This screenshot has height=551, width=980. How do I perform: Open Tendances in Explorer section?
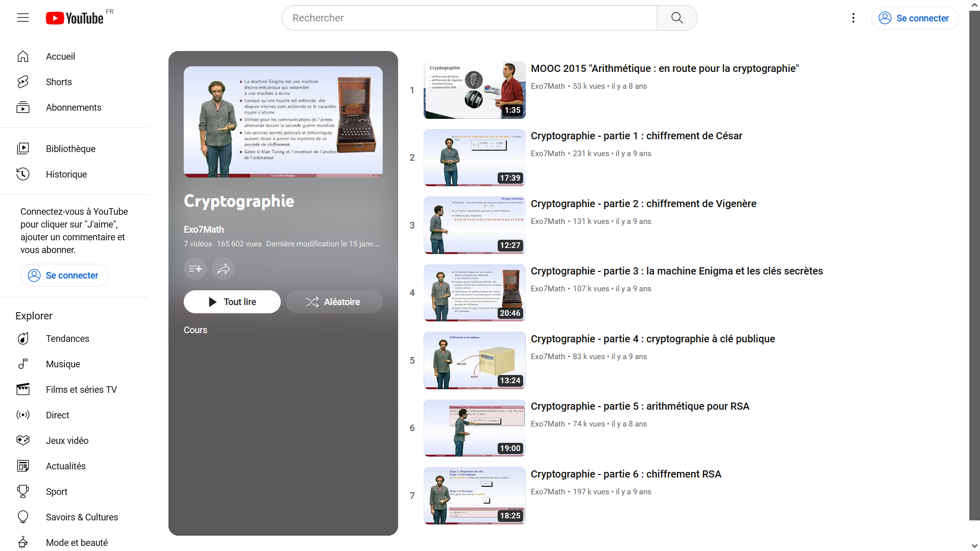[x=74, y=338]
